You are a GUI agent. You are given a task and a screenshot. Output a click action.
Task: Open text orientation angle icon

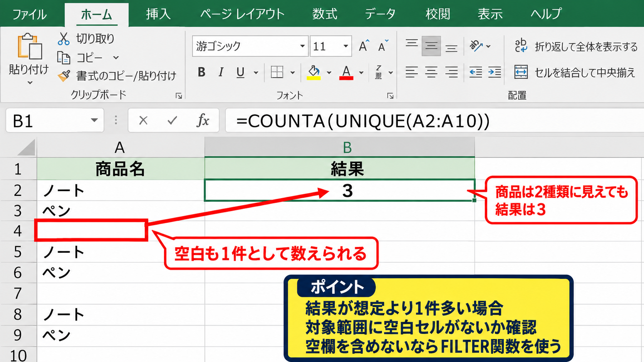[x=476, y=46]
